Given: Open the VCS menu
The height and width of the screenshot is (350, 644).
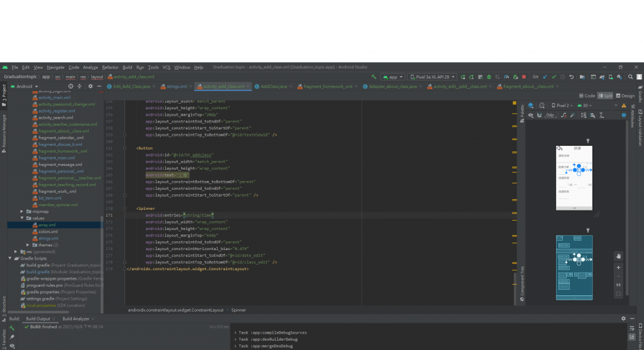Looking at the screenshot, I should pyautogui.click(x=166, y=67).
